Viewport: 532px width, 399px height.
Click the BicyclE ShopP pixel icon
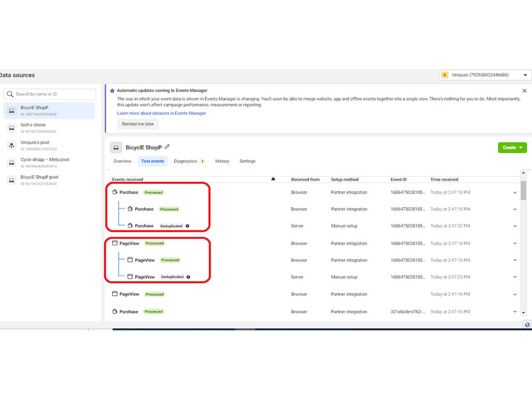[x=12, y=179]
